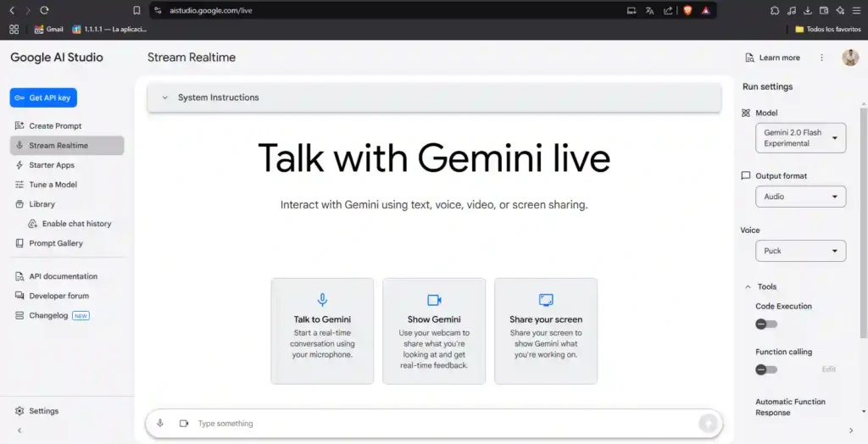This screenshot has width=868, height=444.
Task: Click the media control music icon
Action: point(792,10)
